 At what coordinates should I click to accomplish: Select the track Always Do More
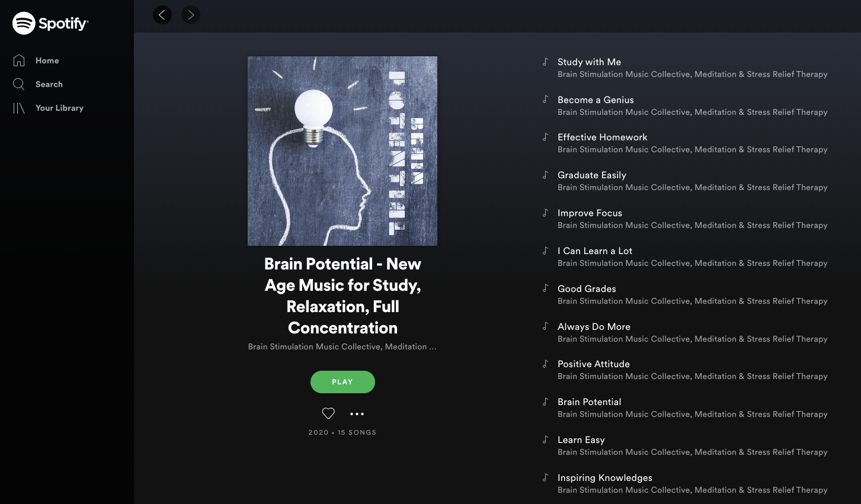[594, 326]
